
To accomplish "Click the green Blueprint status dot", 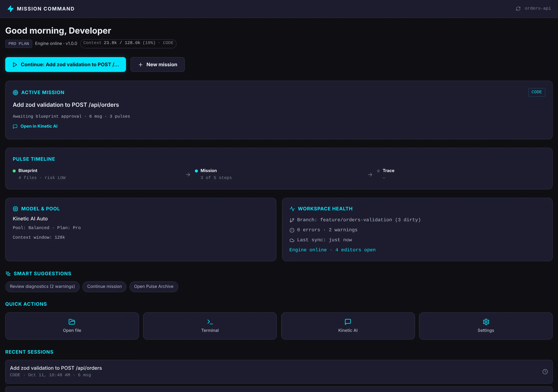I will [14, 171].
